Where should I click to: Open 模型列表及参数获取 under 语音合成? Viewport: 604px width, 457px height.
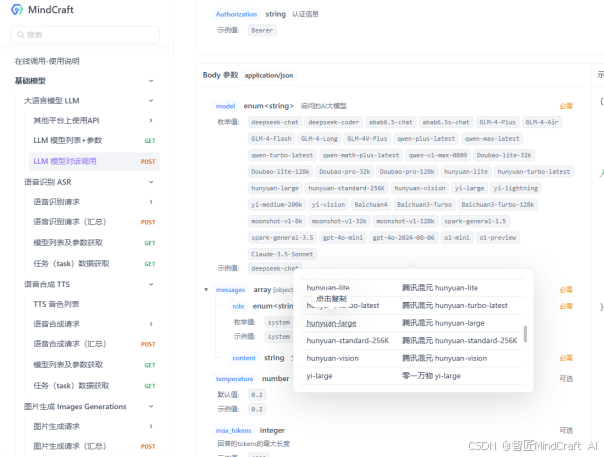(x=94, y=365)
